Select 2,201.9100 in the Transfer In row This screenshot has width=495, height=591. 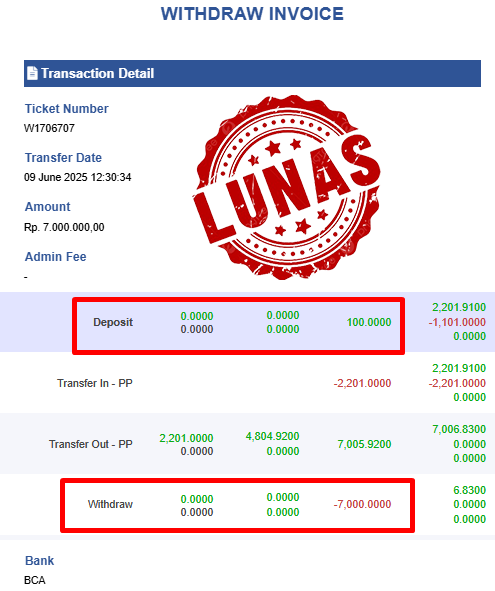click(x=459, y=368)
